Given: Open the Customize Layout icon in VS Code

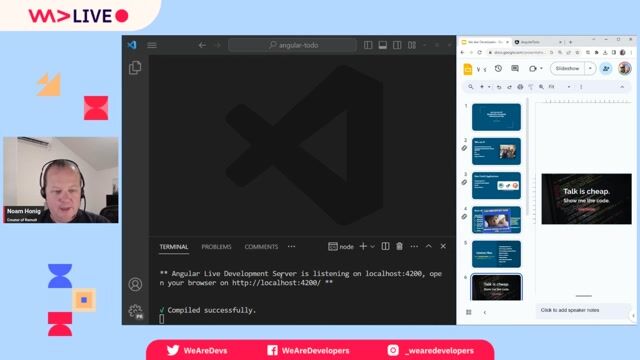Looking at the screenshot, I should tap(412, 45).
